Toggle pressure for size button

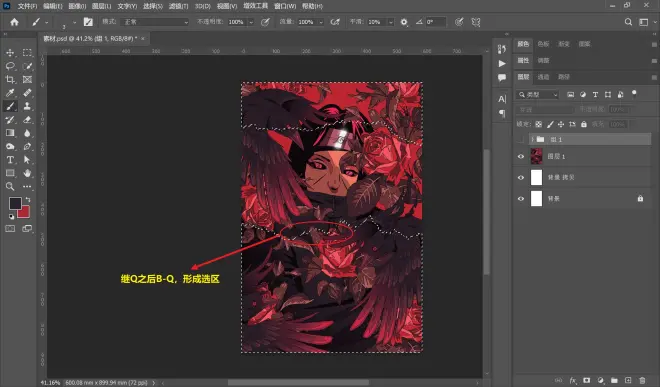(459, 22)
